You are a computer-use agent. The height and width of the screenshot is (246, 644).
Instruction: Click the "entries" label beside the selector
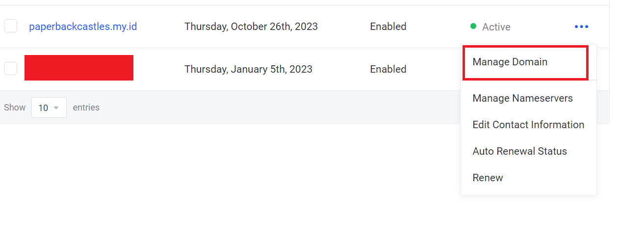point(86,108)
